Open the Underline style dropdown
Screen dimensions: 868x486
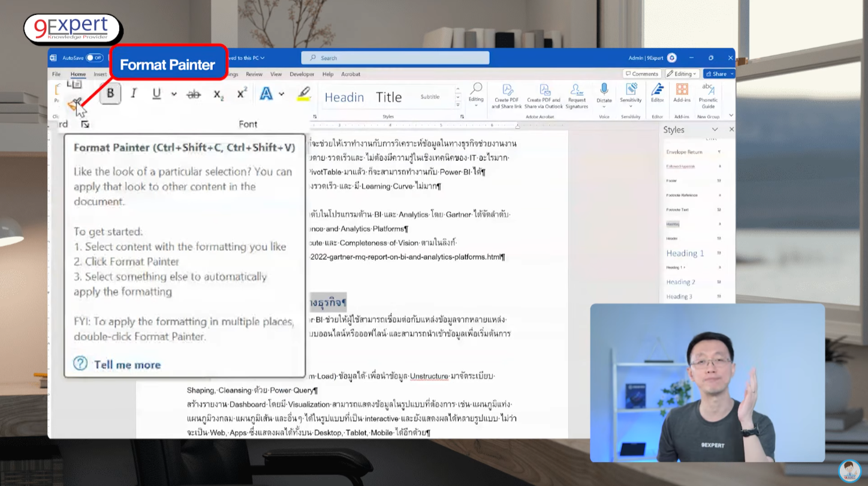point(174,94)
